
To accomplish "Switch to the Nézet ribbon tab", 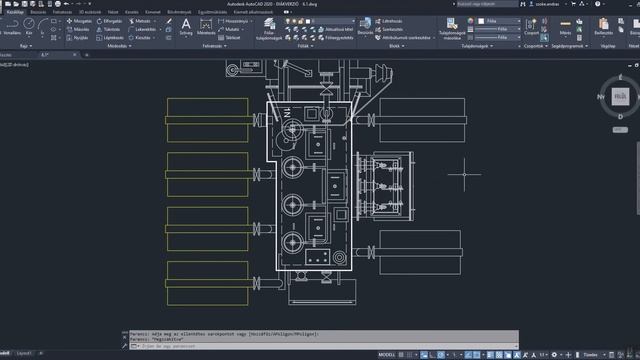I will coord(113,12).
